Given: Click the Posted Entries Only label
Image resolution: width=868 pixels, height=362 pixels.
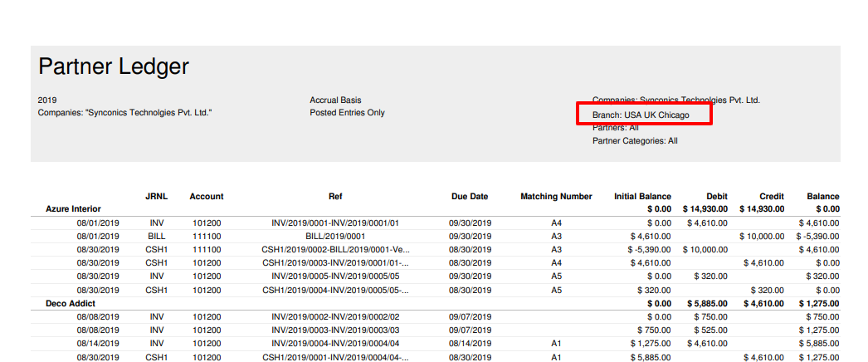Looking at the screenshot, I should tap(347, 113).
